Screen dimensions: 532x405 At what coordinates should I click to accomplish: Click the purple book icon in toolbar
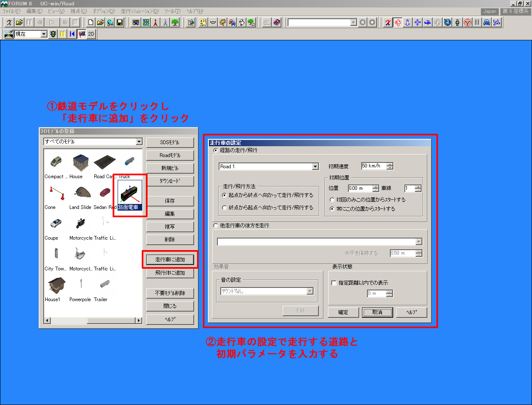click(277, 22)
